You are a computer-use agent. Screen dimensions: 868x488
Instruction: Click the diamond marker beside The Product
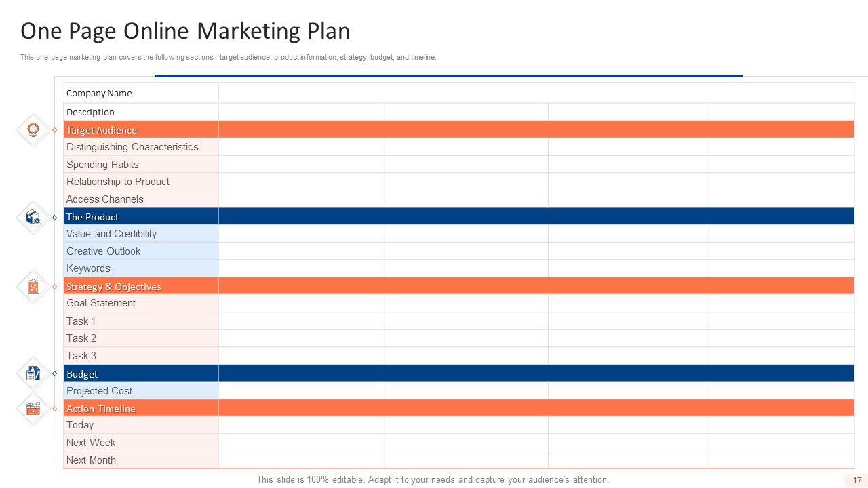55,218
